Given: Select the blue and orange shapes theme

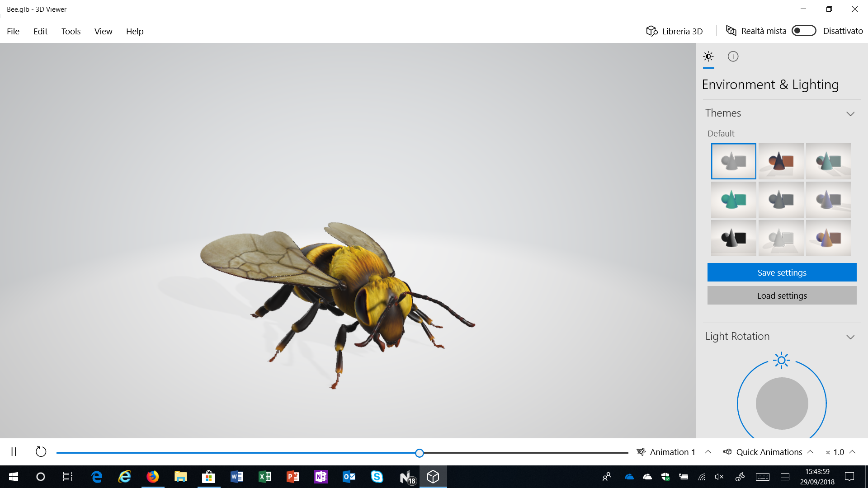Looking at the screenshot, I should pyautogui.click(x=828, y=238).
